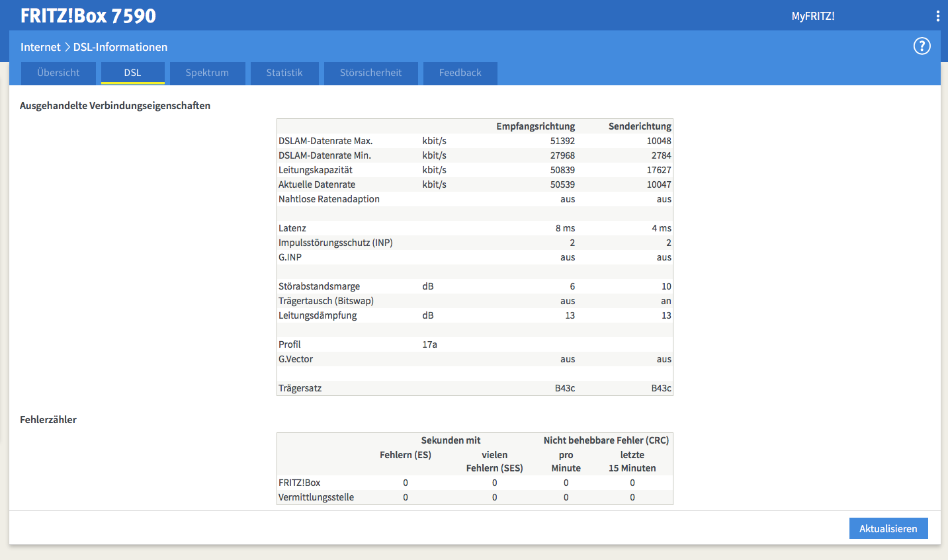Screen dimensions: 948x560
Task: Click the FRITZ!Box 7590 logo
Action: (x=88, y=16)
